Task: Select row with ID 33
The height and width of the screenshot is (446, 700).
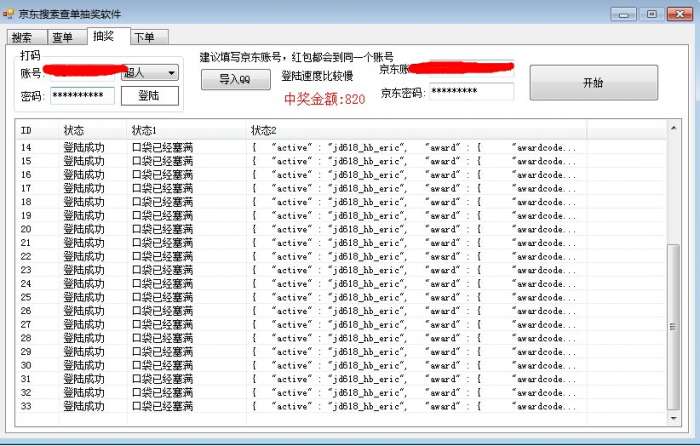Action: [341, 406]
